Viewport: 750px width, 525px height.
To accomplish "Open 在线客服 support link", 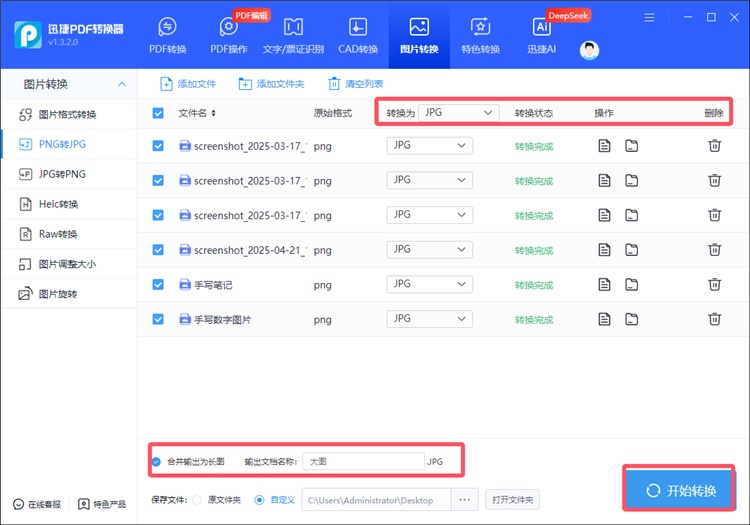I will pyautogui.click(x=37, y=504).
